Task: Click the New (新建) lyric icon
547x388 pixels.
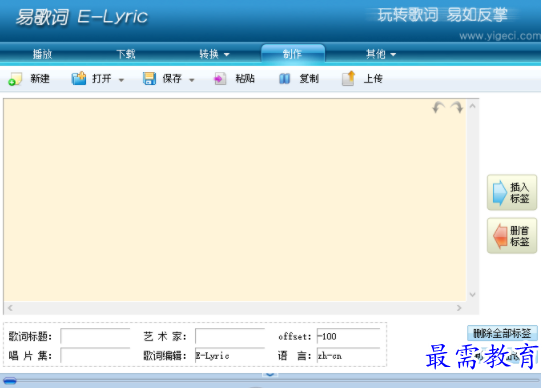Action: coord(15,79)
